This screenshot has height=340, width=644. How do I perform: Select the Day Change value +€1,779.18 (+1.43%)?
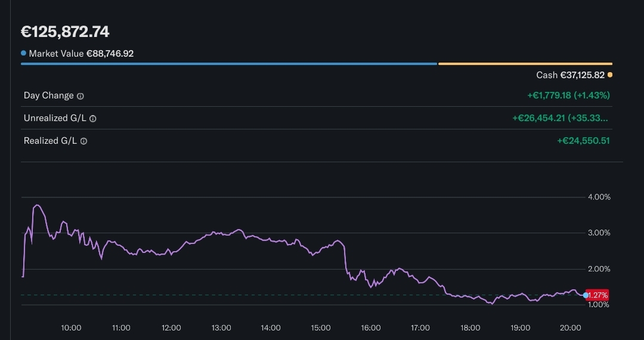(568, 95)
